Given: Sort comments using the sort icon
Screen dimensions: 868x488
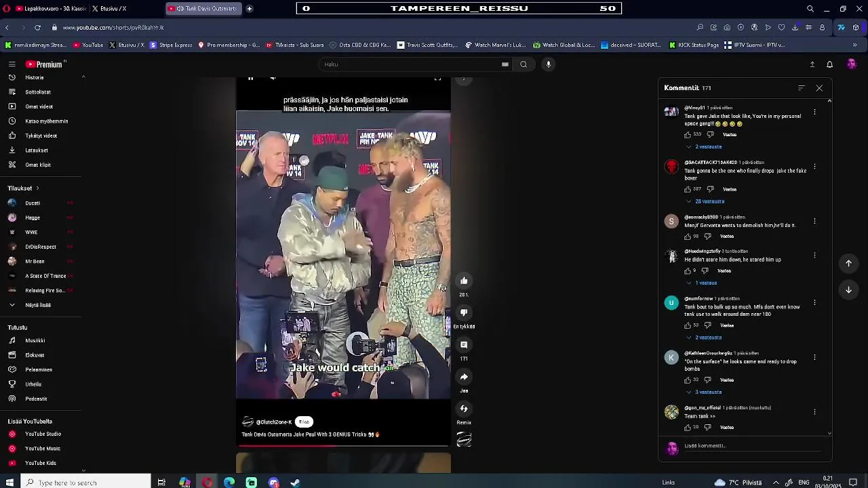Looking at the screenshot, I should pos(802,88).
